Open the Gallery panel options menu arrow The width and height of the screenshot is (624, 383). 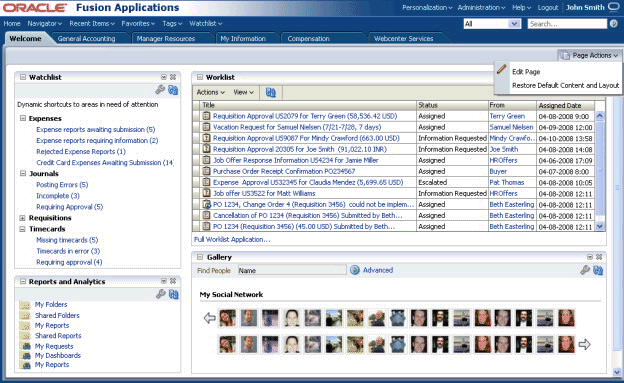pos(590,257)
